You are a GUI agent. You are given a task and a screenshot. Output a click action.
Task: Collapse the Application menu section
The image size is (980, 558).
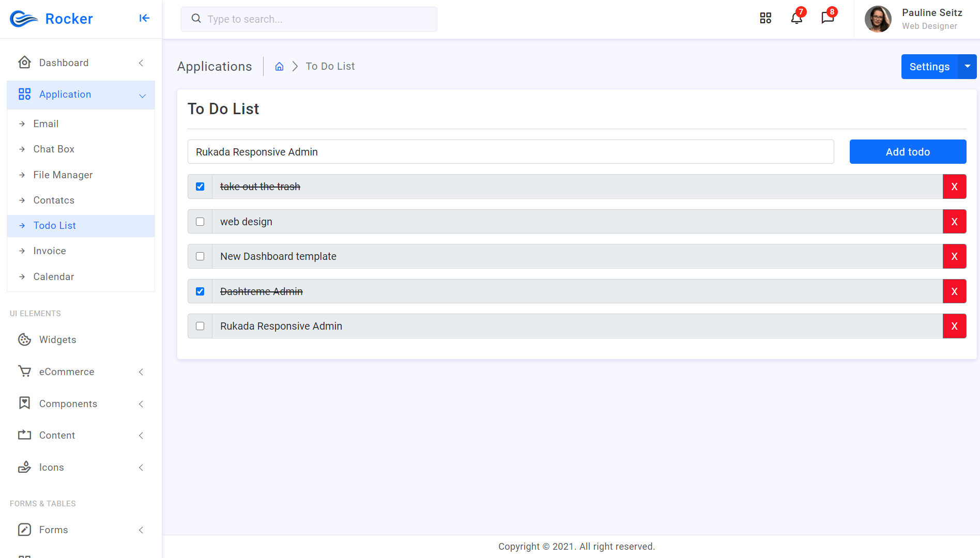(142, 95)
